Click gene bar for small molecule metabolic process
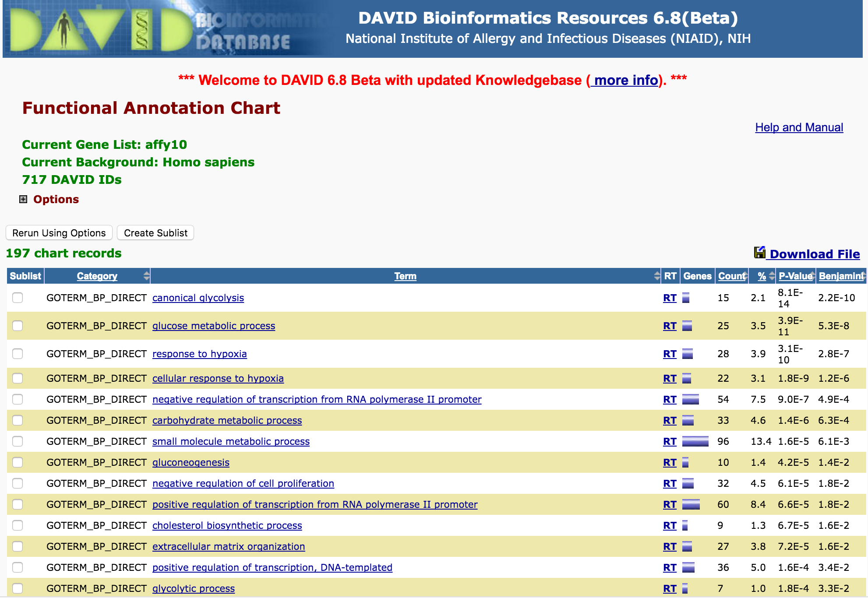This screenshot has width=868, height=598. (x=695, y=441)
